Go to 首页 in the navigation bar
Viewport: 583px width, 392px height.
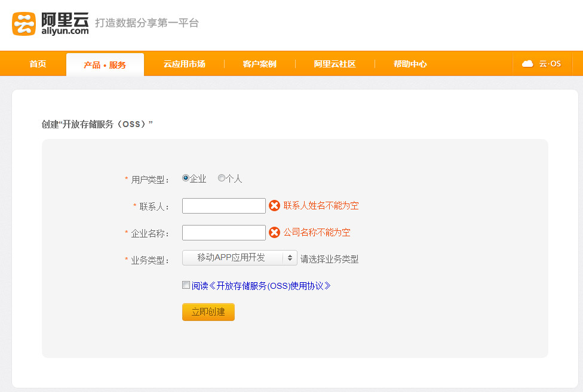[38, 64]
